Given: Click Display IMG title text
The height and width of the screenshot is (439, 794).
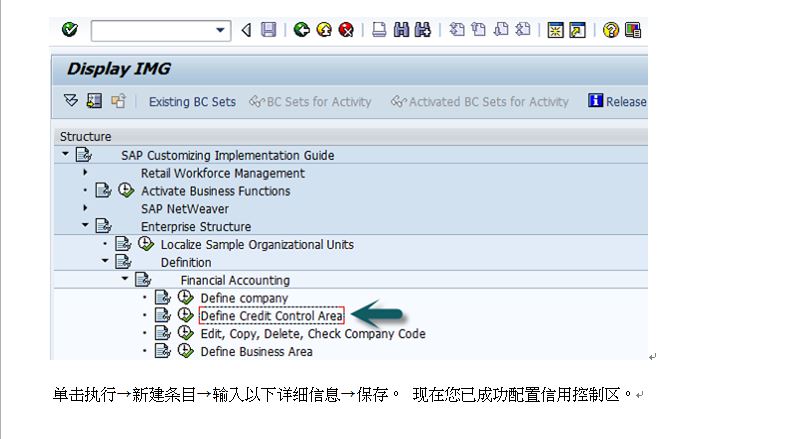Looking at the screenshot, I should (118, 69).
